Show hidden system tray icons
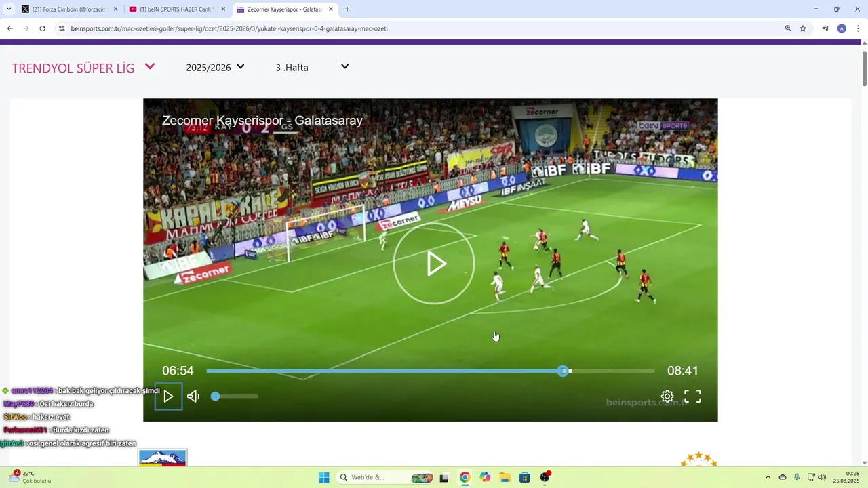Viewport: 868px width, 488px height. (x=768, y=477)
